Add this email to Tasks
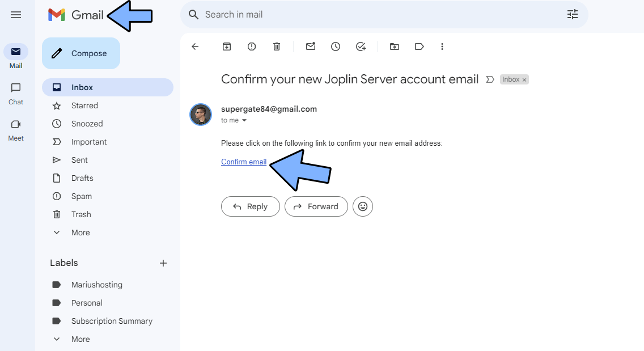This screenshot has width=644, height=351. click(x=361, y=46)
